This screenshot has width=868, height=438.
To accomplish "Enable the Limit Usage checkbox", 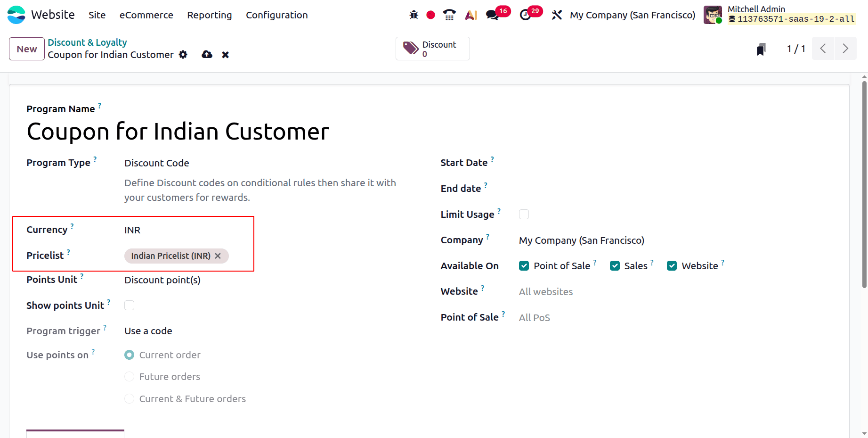I will (524, 215).
